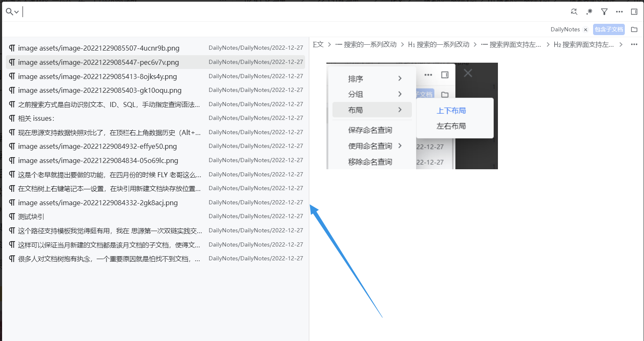This screenshot has width=644, height=341.
Task: Open the folder path picker icon
Action: click(634, 29)
